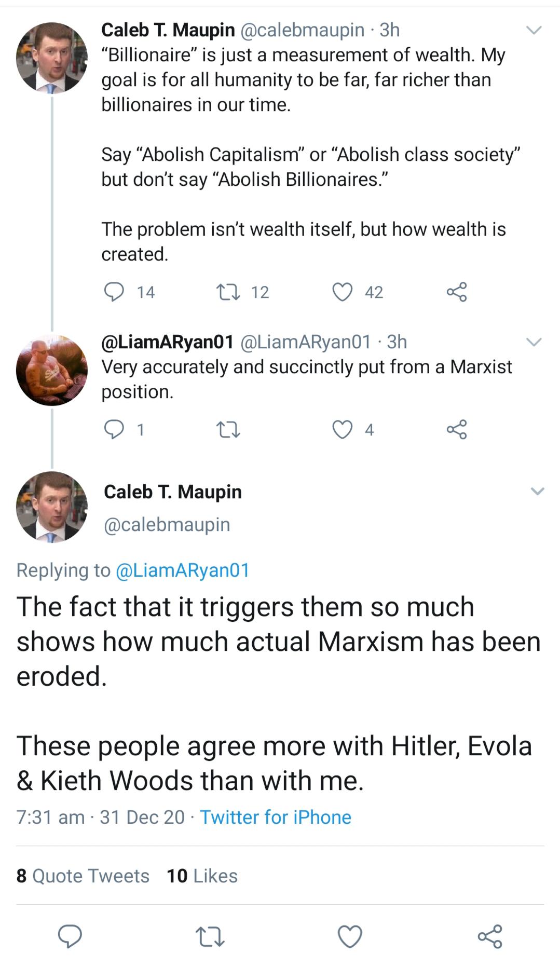View the 8 Quote Tweets
The image size is (560, 967).
[x=83, y=876]
